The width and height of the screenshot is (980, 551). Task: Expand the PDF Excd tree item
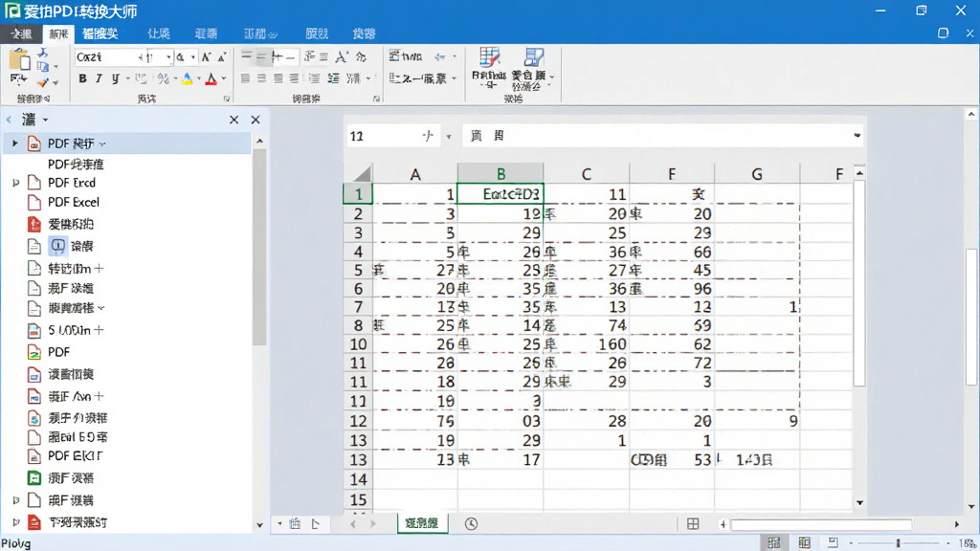pos(16,183)
